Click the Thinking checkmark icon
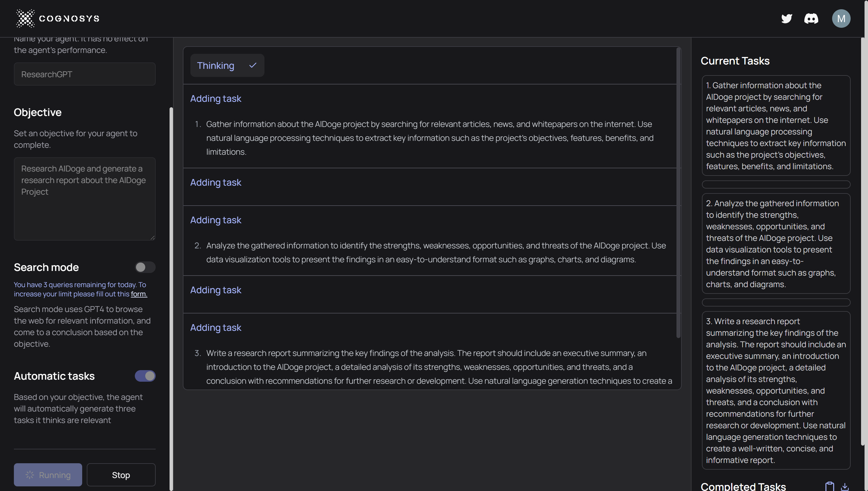The height and width of the screenshot is (491, 868). 253,65
